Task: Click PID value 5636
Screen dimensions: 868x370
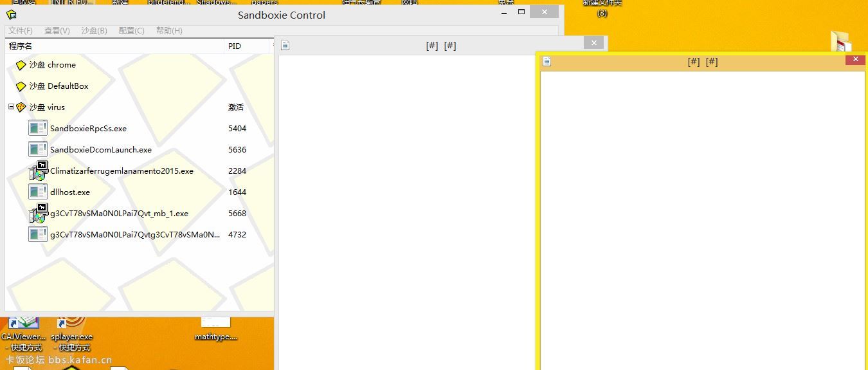Action: [237, 150]
